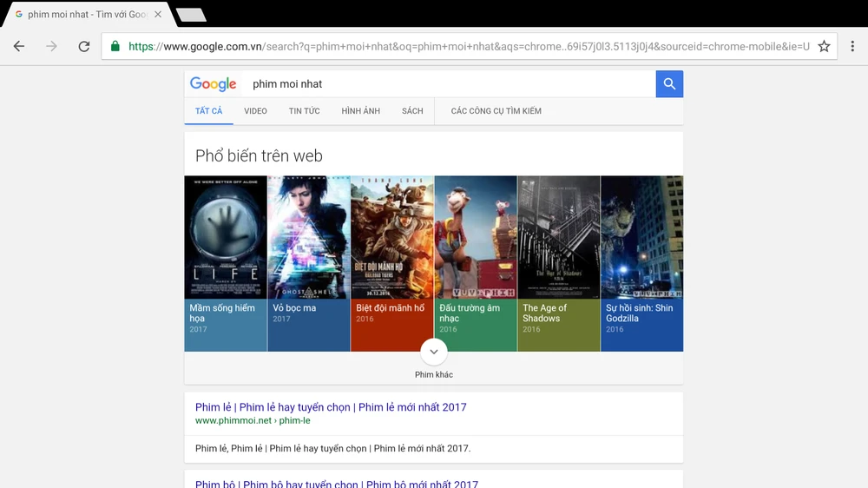Viewport: 868px width, 488px height.
Task: Select the TIN TỨC tab
Action: (304, 111)
